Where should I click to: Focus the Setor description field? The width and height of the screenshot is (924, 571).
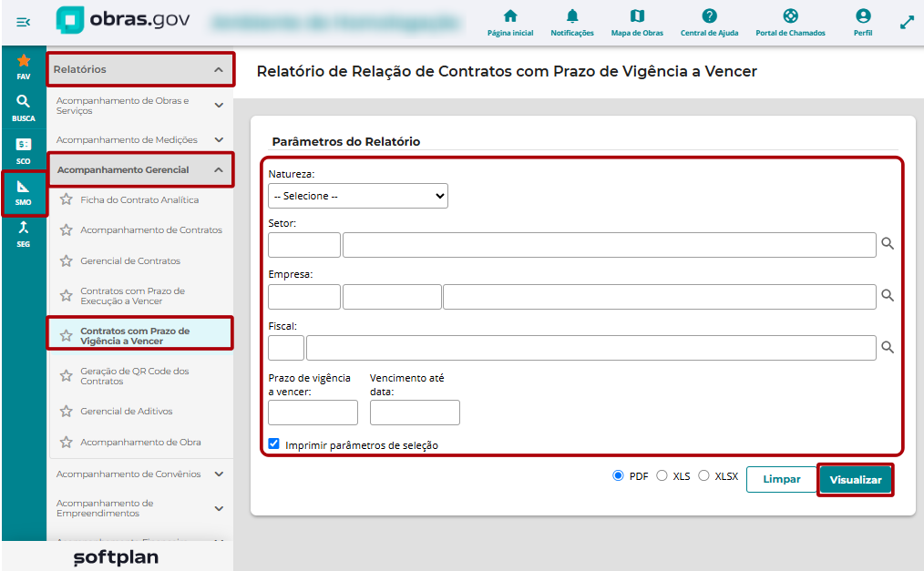(610, 245)
